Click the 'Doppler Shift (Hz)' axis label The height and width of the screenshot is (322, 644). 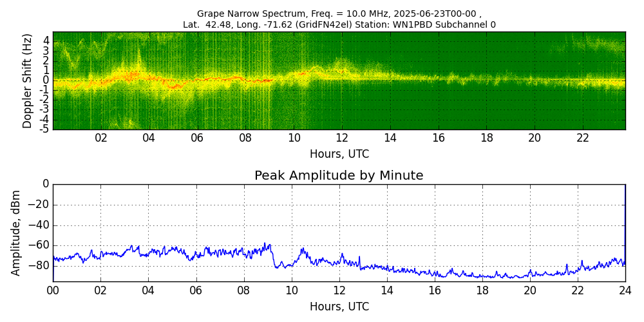[x=27, y=81]
